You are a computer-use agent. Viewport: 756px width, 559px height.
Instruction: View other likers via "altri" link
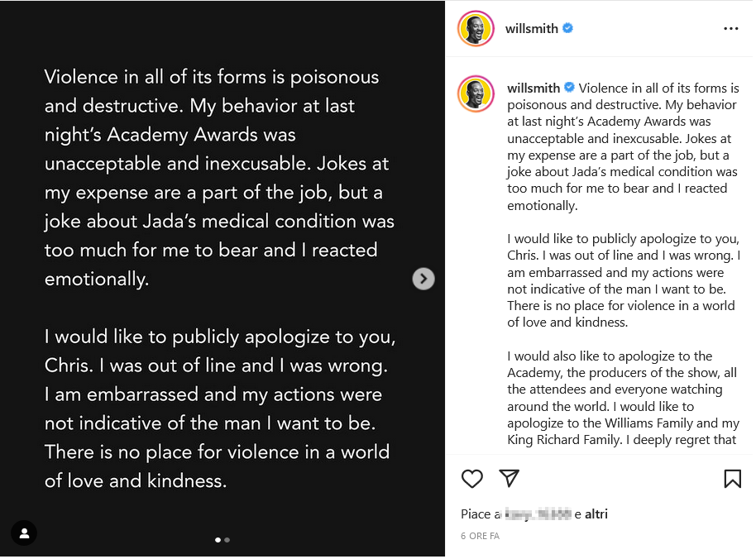tap(596, 514)
